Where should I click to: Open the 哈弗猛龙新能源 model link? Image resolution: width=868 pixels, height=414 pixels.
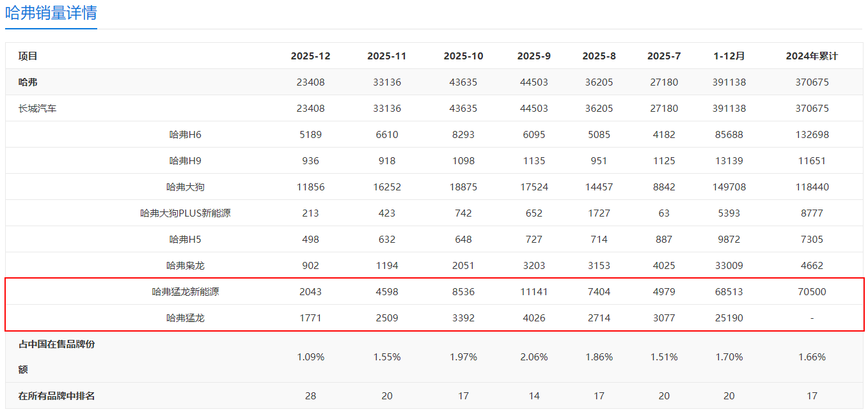185,292
